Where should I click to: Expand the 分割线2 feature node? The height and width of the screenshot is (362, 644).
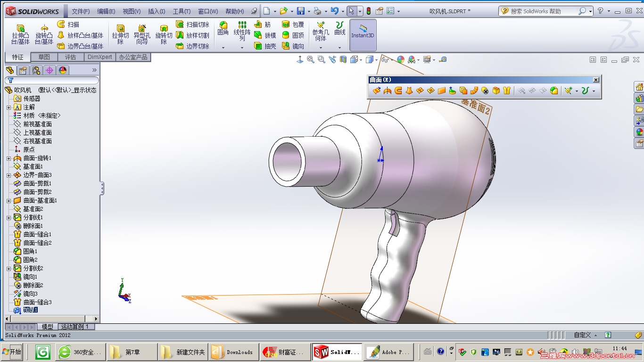9,269
